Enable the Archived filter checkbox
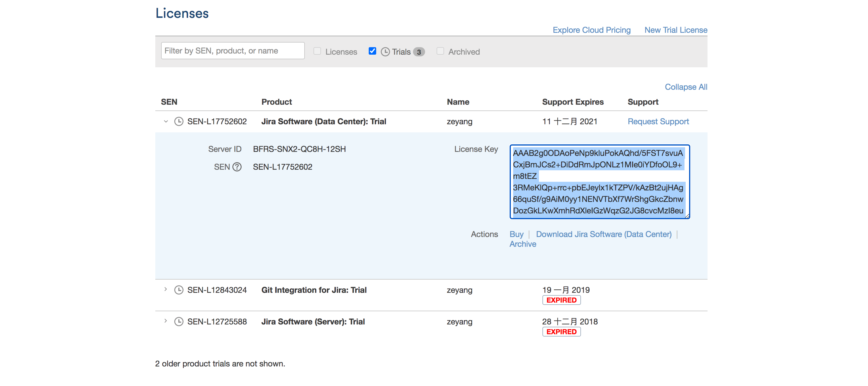The height and width of the screenshot is (386, 868). click(440, 51)
